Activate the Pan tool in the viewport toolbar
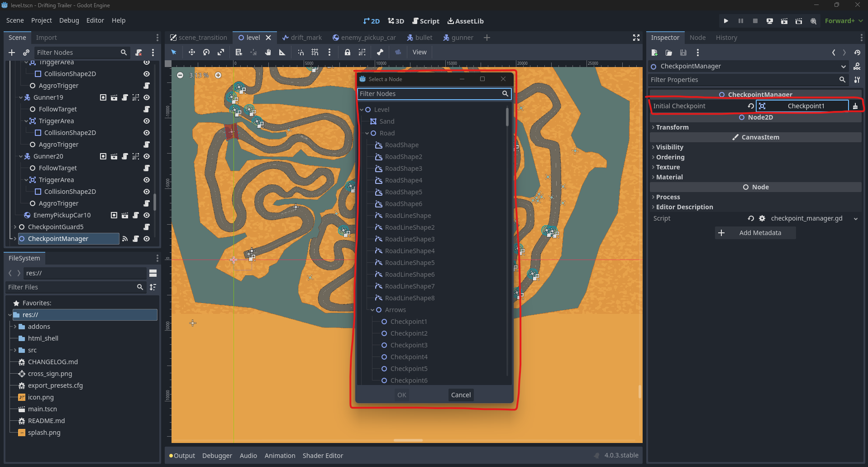This screenshot has width=868, height=467. click(268, 52)
